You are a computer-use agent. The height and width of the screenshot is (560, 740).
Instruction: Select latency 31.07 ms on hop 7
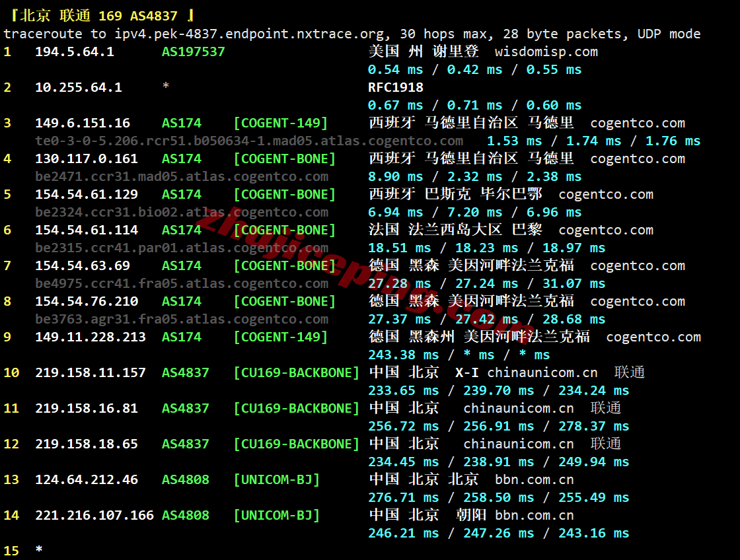[x=574, y=283]
